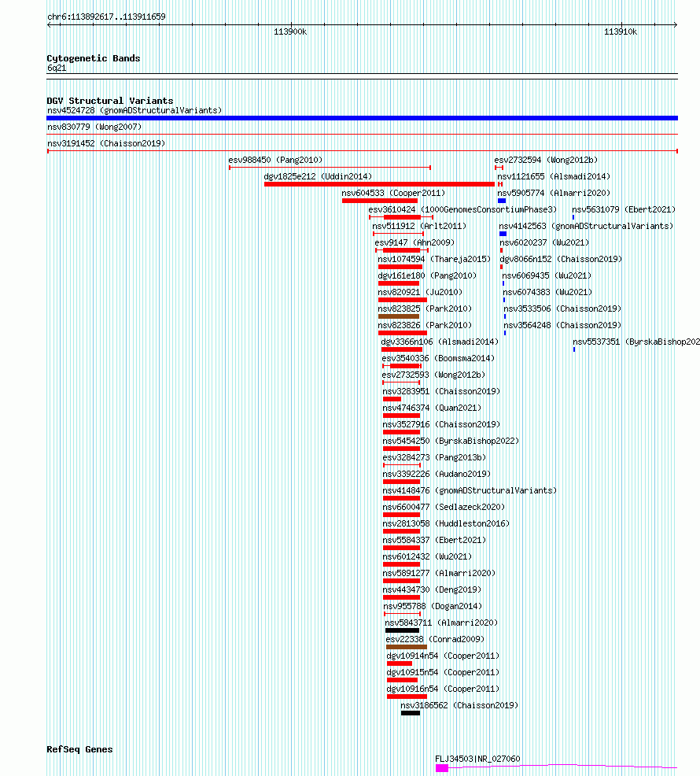Open nsv820921 (Ju2010) variant
This screenshot has width=700, height=776.
(420, 293)
